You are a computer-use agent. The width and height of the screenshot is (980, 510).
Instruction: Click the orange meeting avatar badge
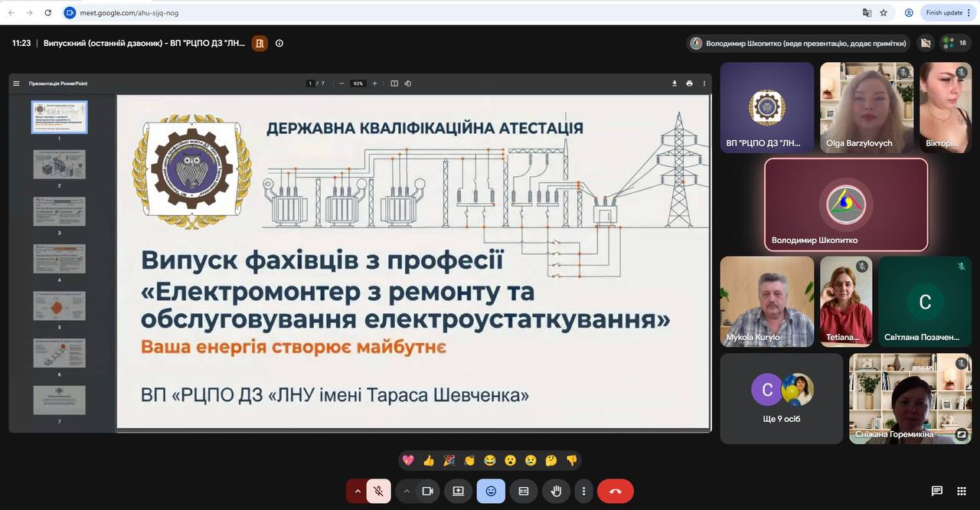[x=260, y=44]
